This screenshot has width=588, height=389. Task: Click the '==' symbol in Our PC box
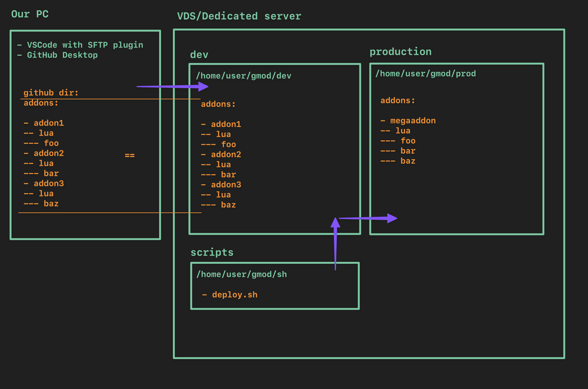tap(130, 155)
